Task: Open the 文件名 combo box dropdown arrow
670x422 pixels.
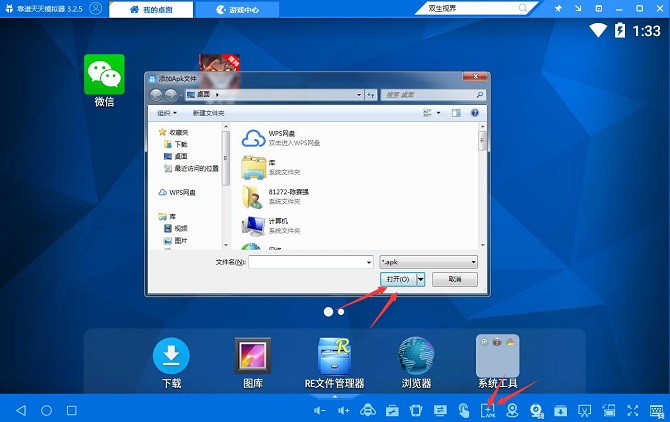Action: pyautogui.click(x=369, y=262)
